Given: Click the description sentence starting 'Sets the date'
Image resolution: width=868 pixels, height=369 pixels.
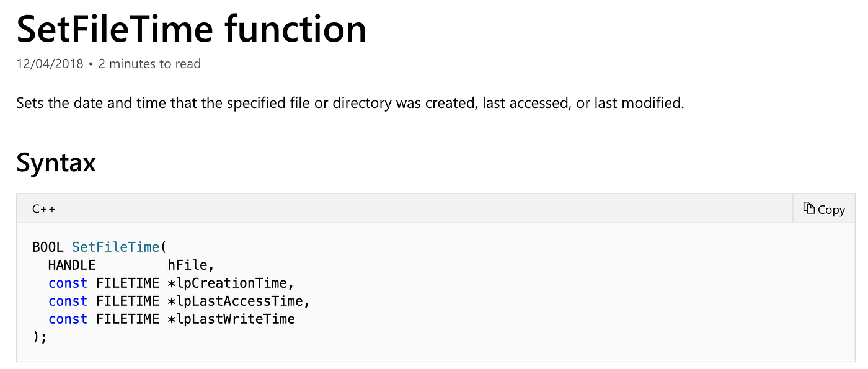Looking at the screenshot, I should tap(350, 103).
